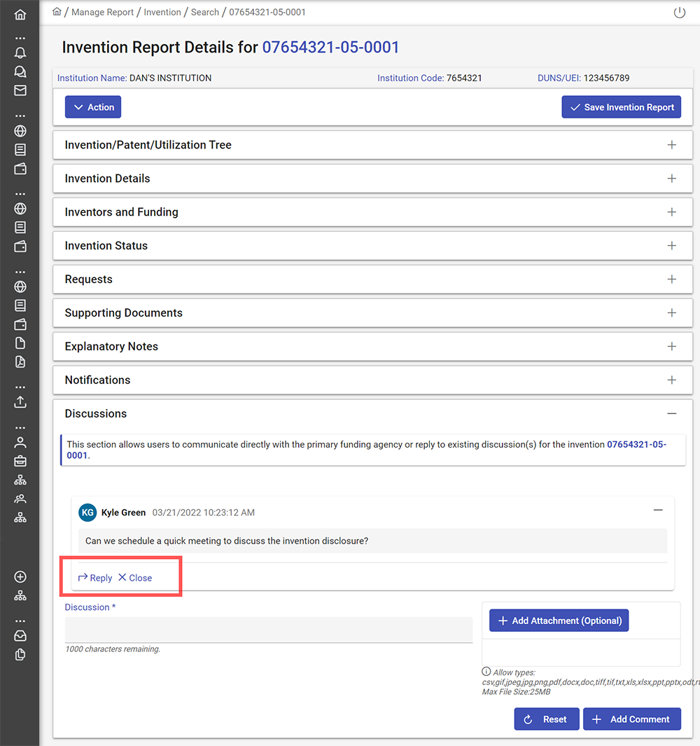The width and height of the screenshot is (700, 746).
Task: Click the upload icon in left sidebar
Action: [x=20, y=402]
